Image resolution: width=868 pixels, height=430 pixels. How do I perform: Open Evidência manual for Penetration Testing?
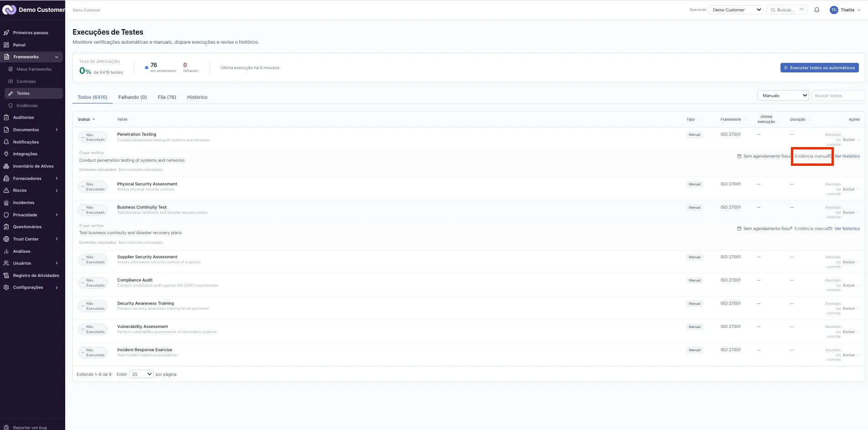coord(811,156)
